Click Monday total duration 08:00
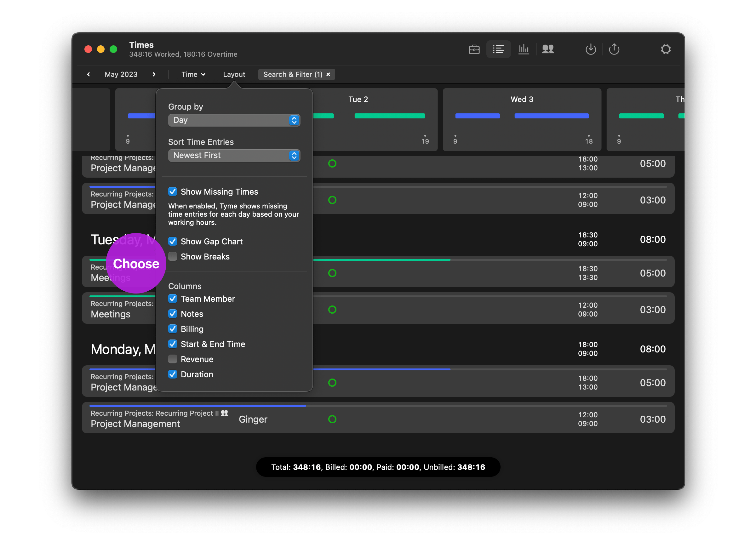756x536 pixels. 653,349
